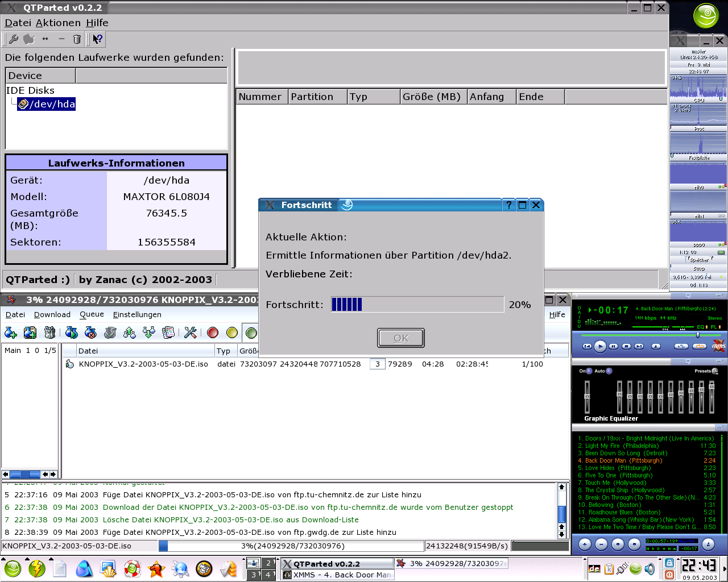The width and height of the screenshot is (728, 582).
Task: Click OK in the Fortschritt dialog
Action: 401,338
